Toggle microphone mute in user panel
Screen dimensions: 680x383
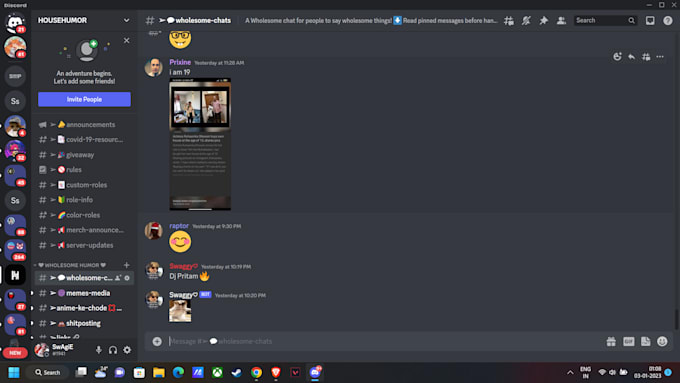pos(98,350)
